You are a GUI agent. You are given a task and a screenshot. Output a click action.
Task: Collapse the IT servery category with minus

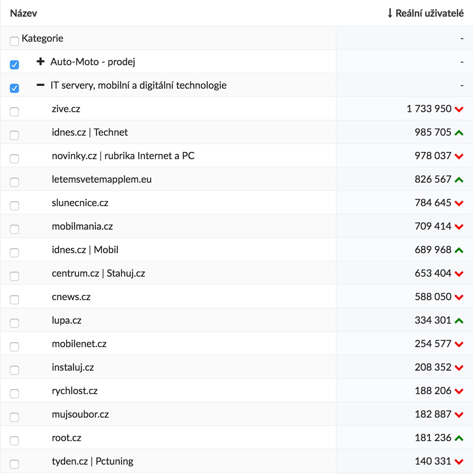pos(41,85)
